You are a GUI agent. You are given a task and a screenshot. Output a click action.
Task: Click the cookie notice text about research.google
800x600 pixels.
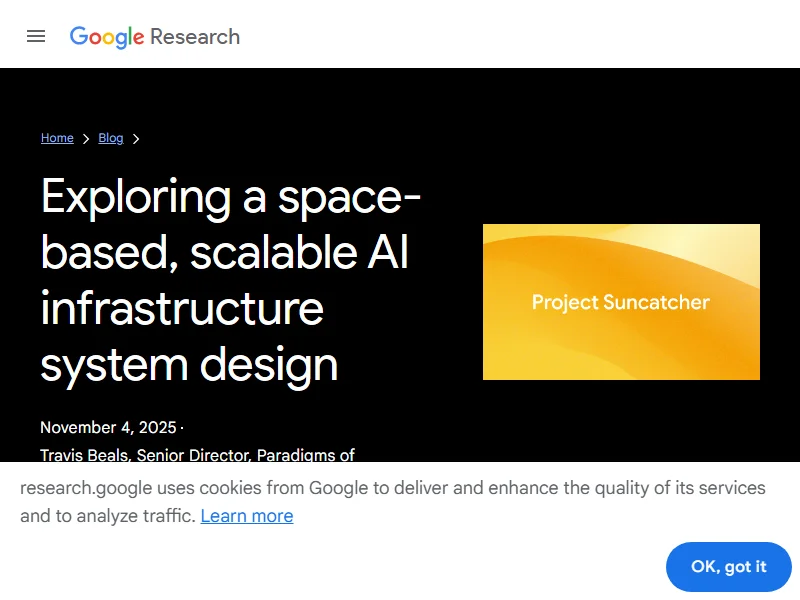(392, 488)
